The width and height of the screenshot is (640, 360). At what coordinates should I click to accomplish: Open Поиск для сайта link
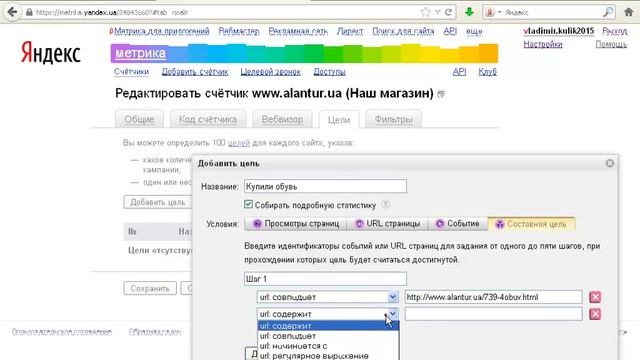[x=403, y=31]
